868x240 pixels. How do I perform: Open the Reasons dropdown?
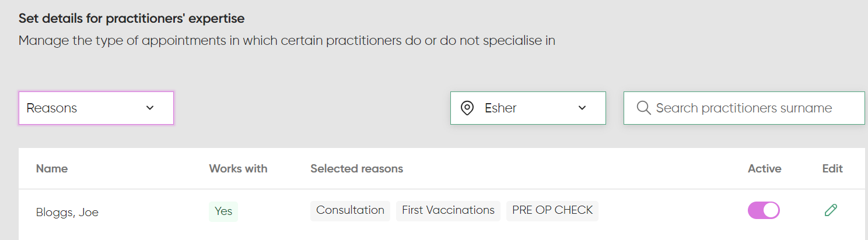pyautogui.click(x=96, y=108)
